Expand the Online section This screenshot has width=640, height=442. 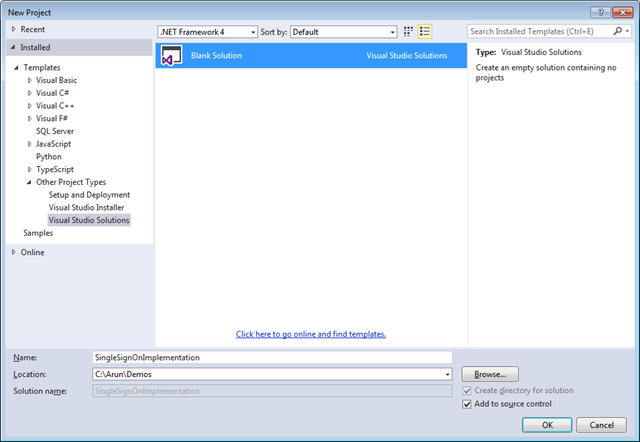pos(14,252)
